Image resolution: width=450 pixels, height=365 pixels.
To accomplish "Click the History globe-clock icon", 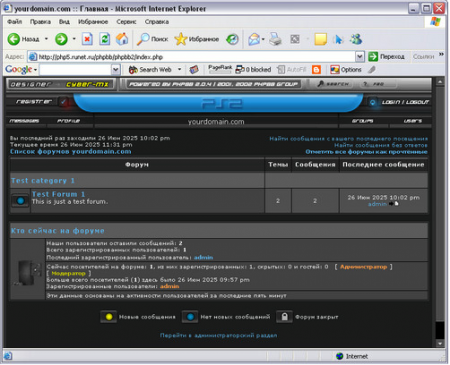I will tap(232, 39).
